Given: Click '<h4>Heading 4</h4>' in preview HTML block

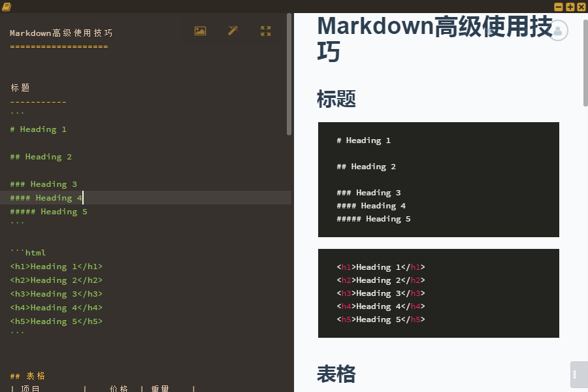Looking at the screenshot, I should coord(381,306).
